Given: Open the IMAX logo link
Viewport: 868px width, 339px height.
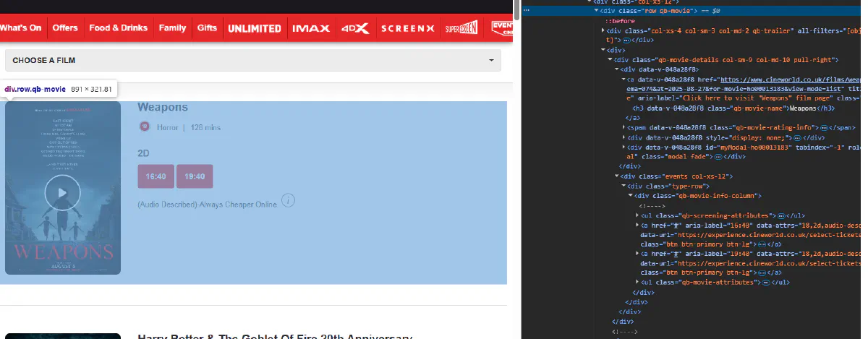Looking at the screenshot, I should (x=310, y=29).
